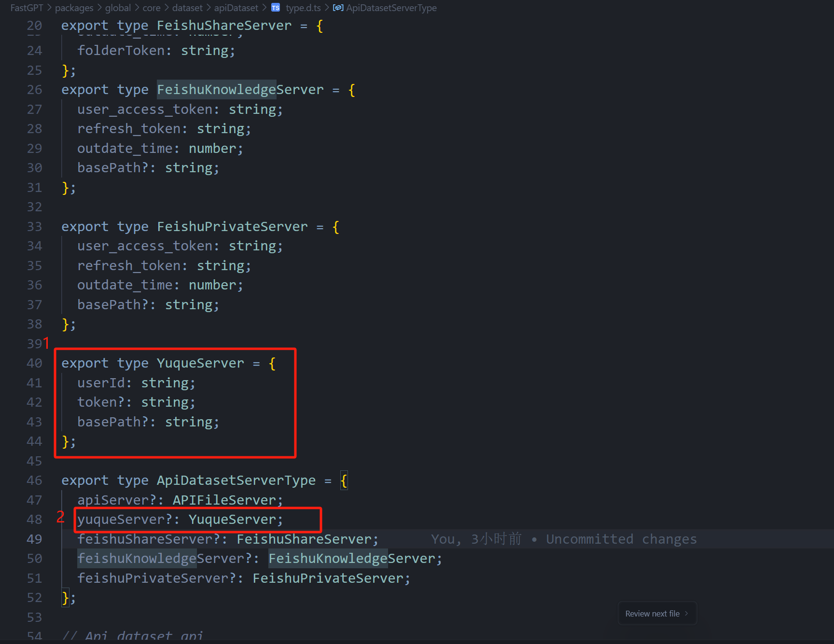Click the TS file icon in the breadcrumb
The image size is (834, 644).
click(x=276, y=8)
